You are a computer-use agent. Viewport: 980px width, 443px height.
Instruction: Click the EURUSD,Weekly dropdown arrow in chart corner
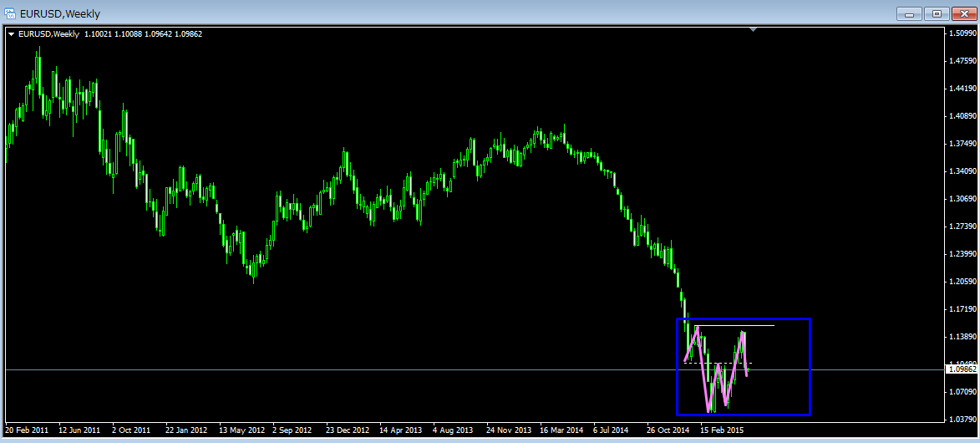[x=11, y=34]
